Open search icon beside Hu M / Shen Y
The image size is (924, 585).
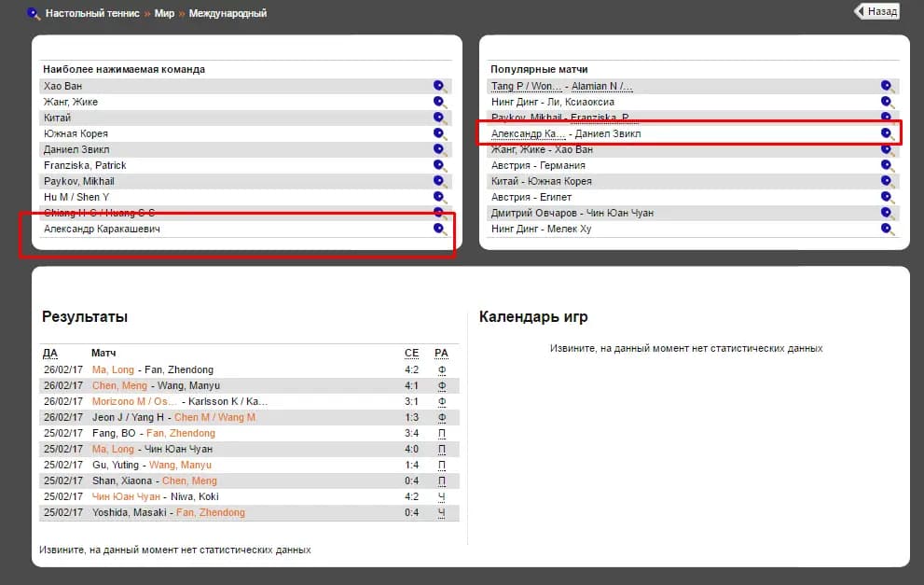pyautogui.click(x=439, y=198)
